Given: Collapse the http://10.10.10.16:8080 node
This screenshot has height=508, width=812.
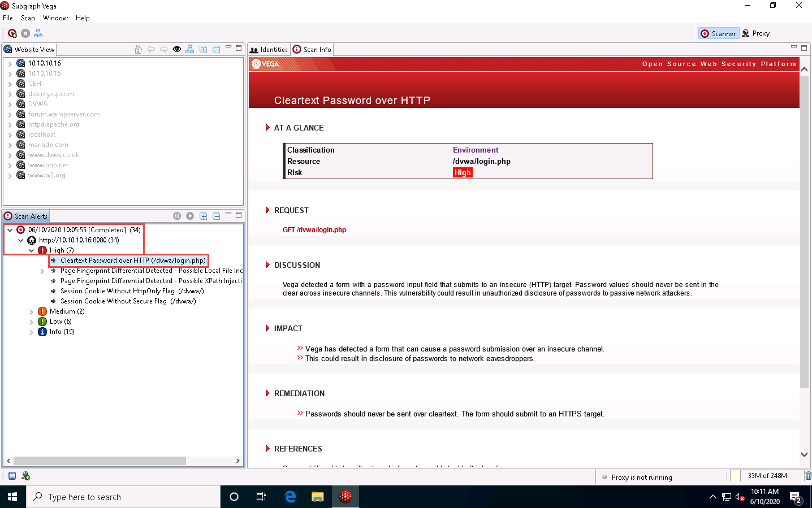Looking at the screenshot, I should coord(20,240).
